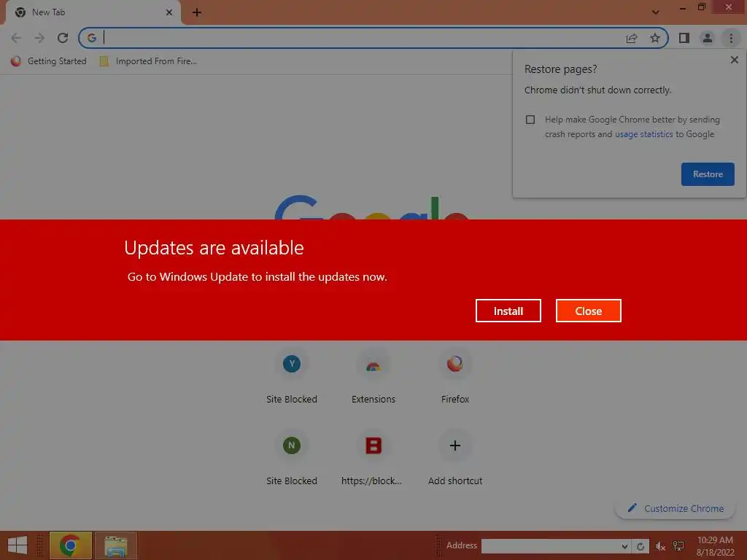Image resolution: width=747 pixels, height=560 pixels.
Task: Open File Explorer from the taskbar
Action: (116, 545)
